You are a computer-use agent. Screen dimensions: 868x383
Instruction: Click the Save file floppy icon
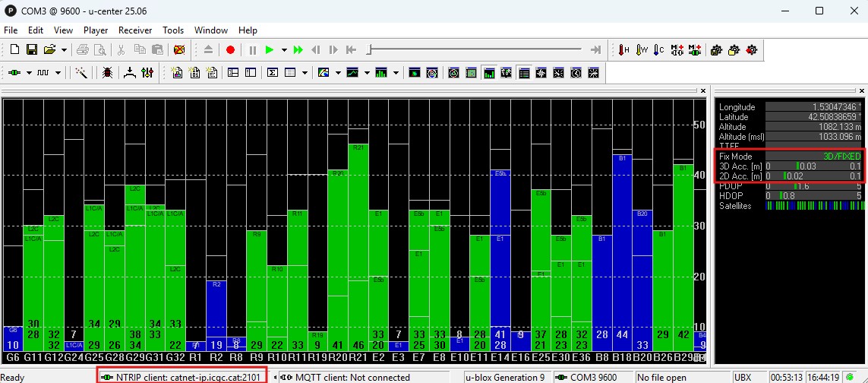(x=32, y=50)
